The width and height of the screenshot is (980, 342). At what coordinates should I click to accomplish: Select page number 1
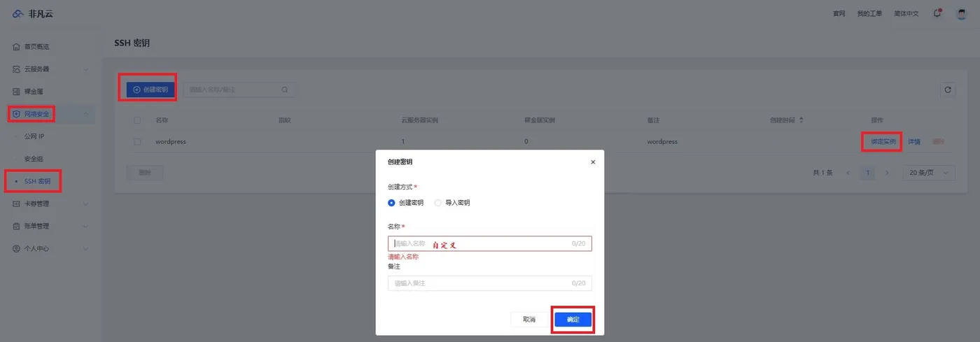(867, 173)
